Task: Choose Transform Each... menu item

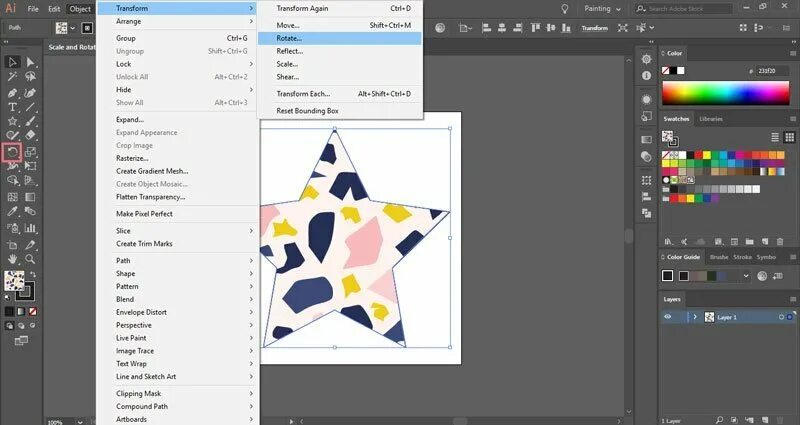Action: pos(340,93)
